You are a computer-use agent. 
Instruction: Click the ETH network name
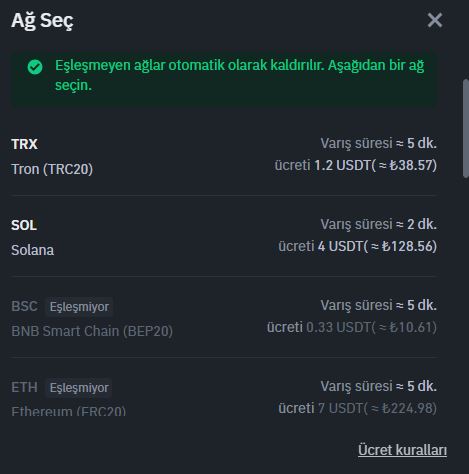(24, 387)
